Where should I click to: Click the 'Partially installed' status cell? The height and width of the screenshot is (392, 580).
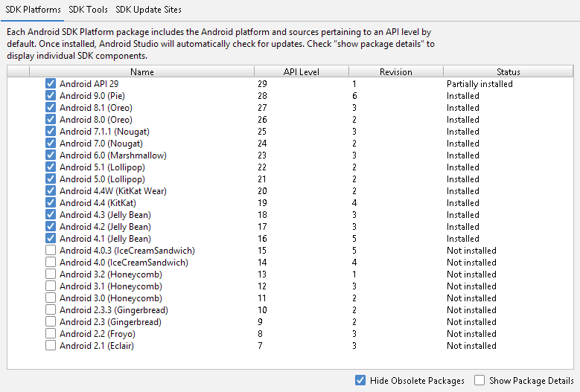[x=479, y=84]
